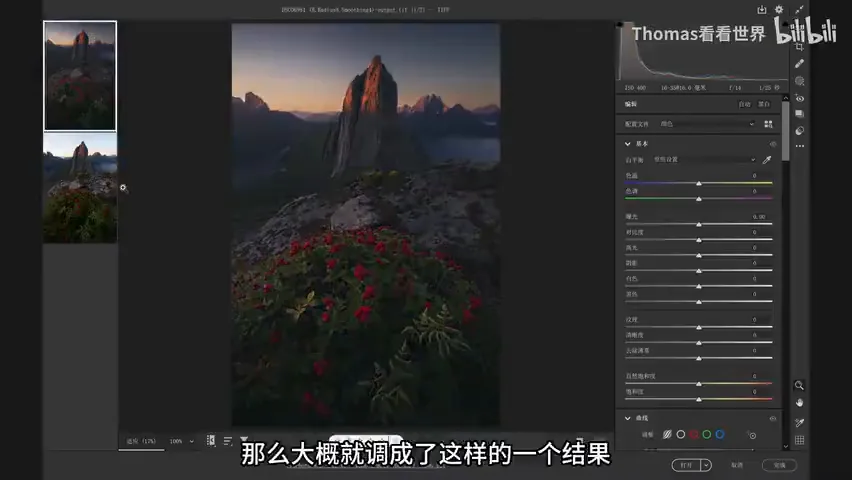Select the blue curve channel

pyautogui.click(x=720, y=434)
